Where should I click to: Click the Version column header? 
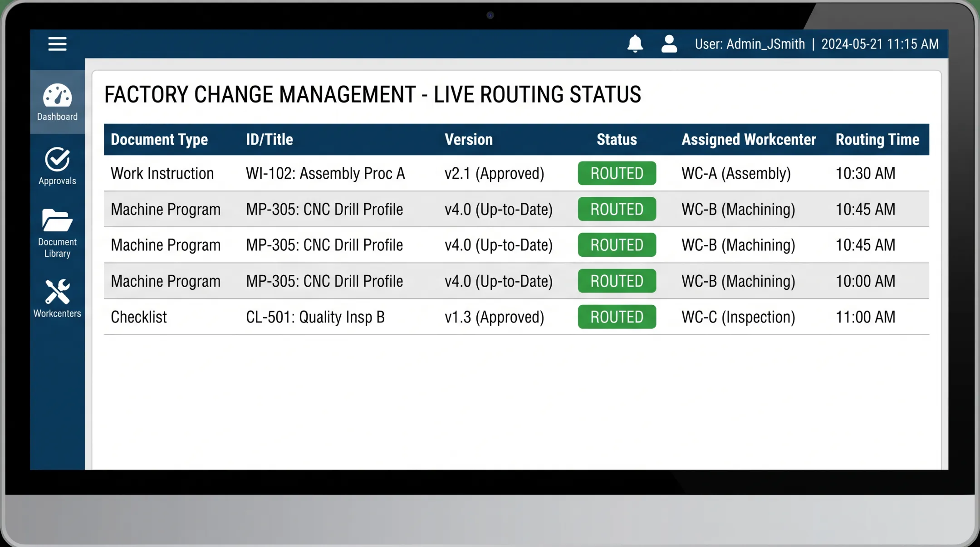coord(469,139)
